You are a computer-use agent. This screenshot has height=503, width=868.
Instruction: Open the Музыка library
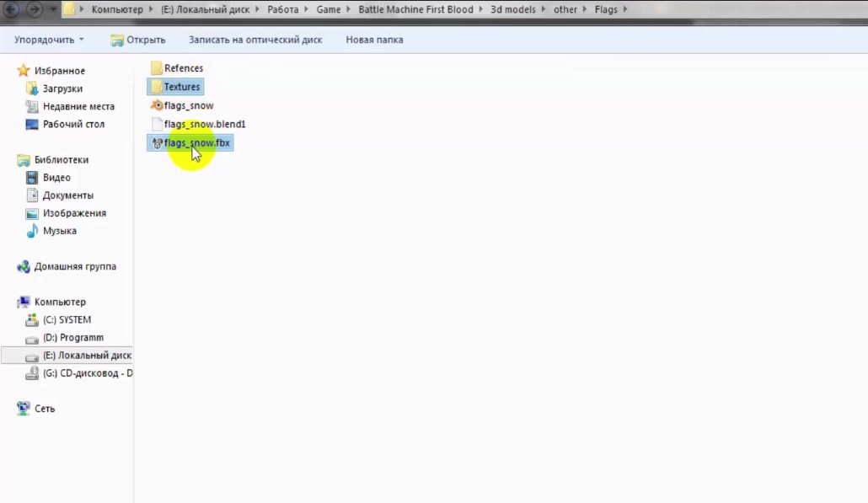tap(60, 231)
